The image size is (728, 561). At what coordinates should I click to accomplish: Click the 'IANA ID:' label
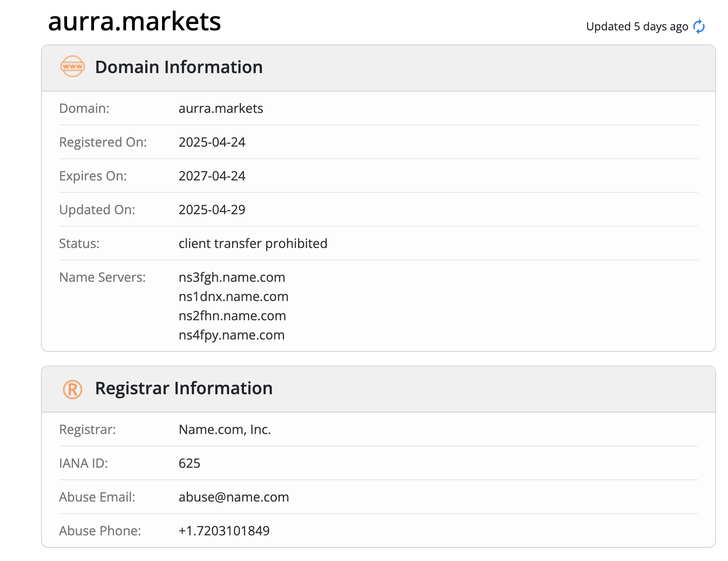click(x=83, y=464)
